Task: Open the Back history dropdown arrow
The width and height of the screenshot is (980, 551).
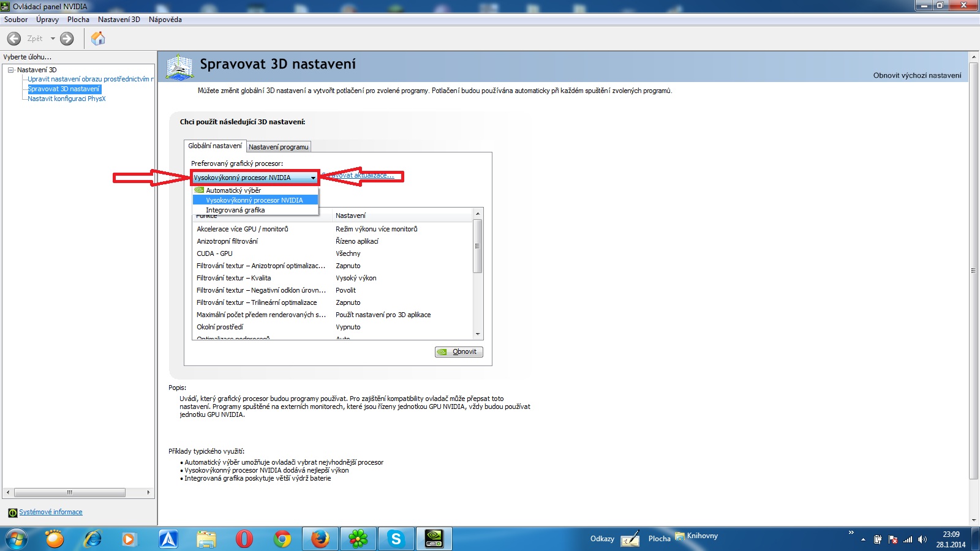Action: (53, 39)
